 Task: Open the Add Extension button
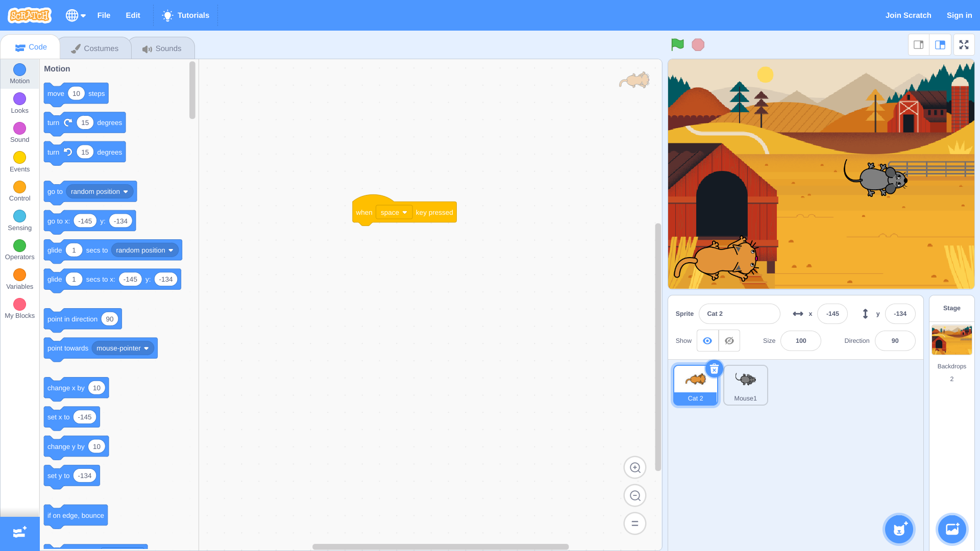20,533
